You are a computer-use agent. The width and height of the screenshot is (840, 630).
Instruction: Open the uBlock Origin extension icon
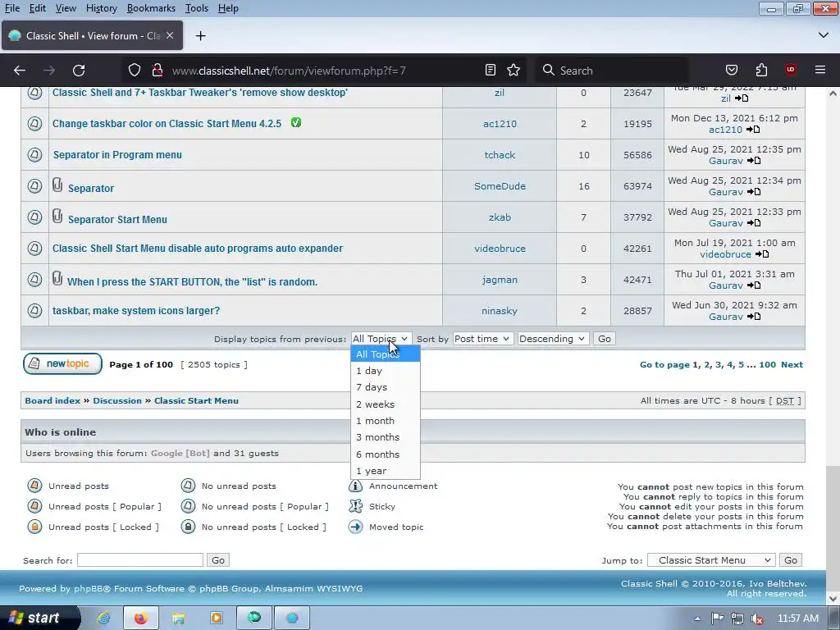[790, 71]
